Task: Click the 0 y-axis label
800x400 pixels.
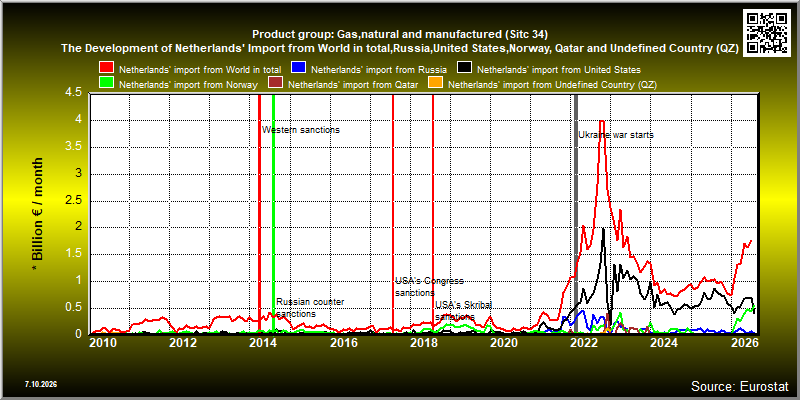Action: pyautogui.click(x=79, y=334)
